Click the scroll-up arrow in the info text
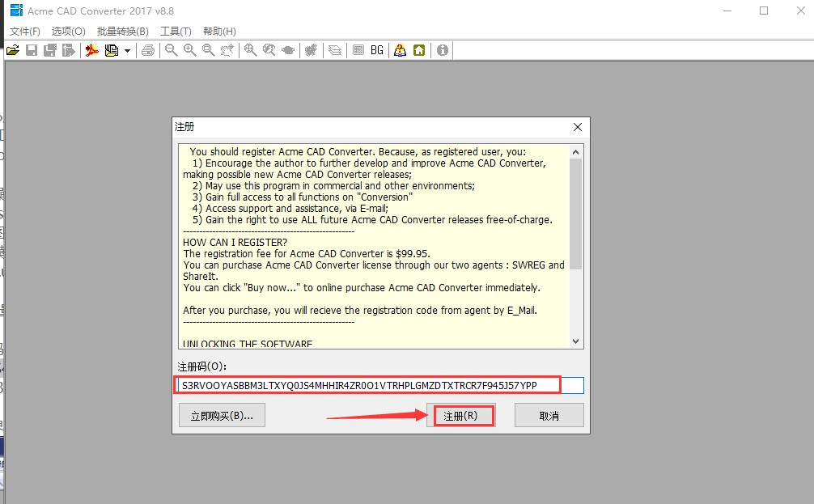Screen dimensions: 814x504 [576, 152]
